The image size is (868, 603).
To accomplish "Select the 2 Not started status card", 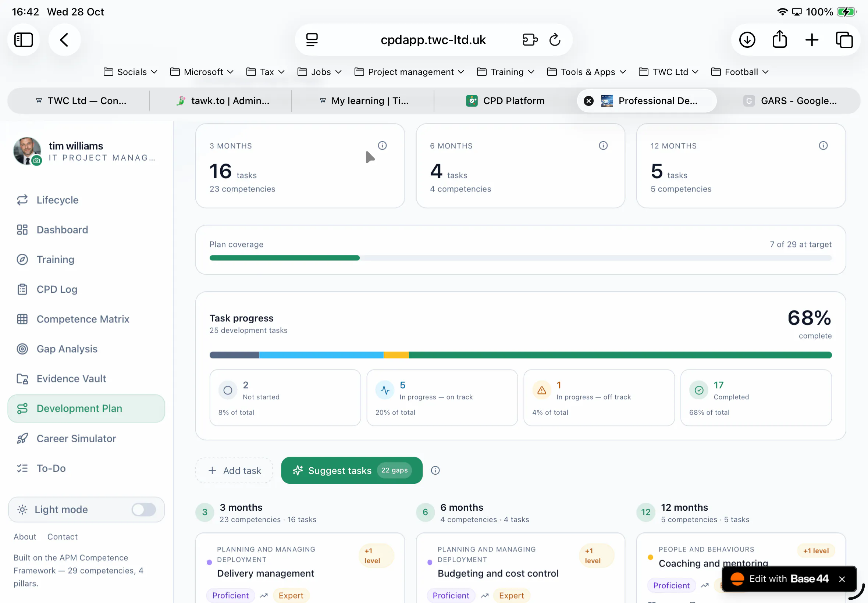I will pos(285,398).
